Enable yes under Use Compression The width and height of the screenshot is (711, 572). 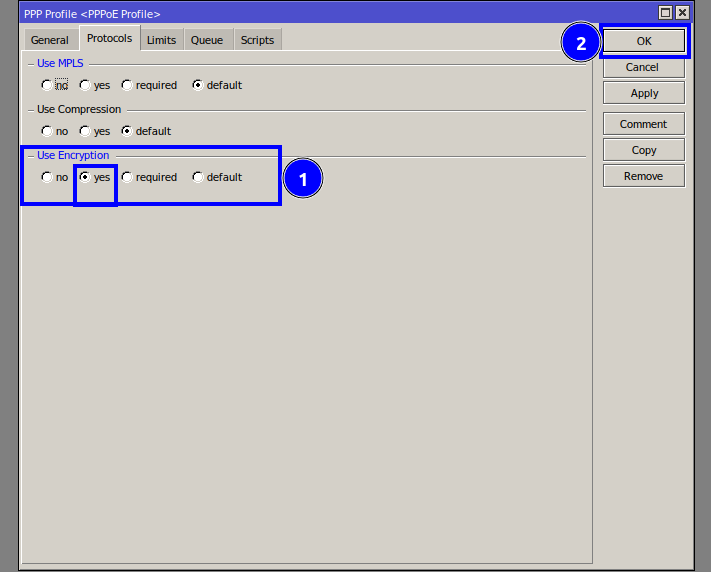point(85,132)
